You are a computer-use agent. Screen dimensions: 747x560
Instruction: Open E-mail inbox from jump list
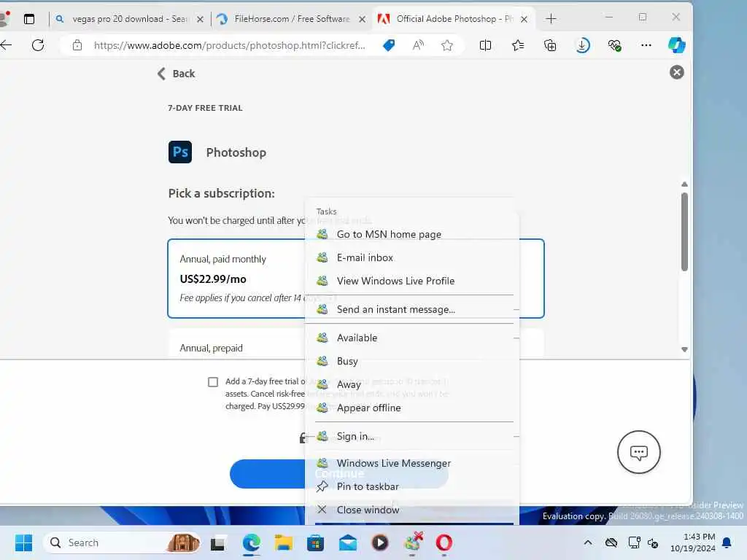[x=411, y=257]
